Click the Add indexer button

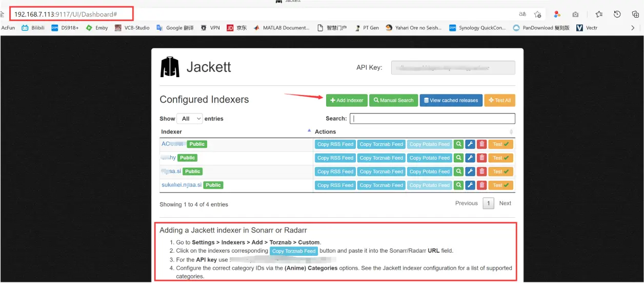tap(347, 100)
